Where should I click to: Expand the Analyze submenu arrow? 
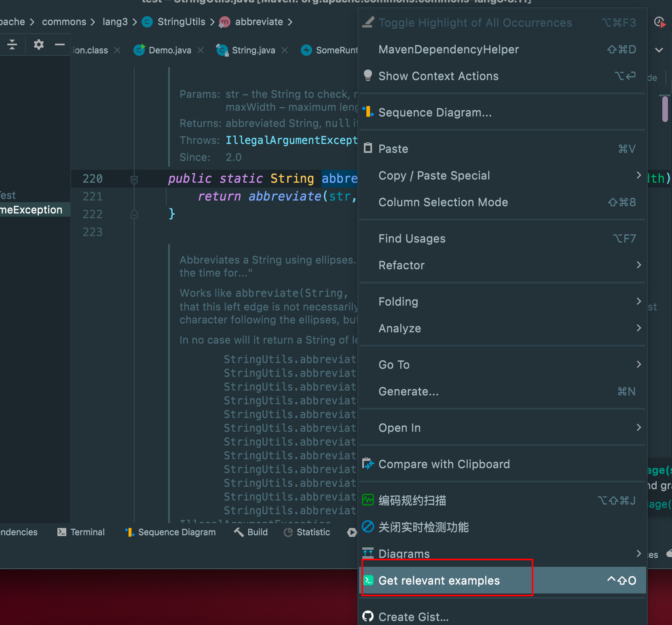point(638,328)
